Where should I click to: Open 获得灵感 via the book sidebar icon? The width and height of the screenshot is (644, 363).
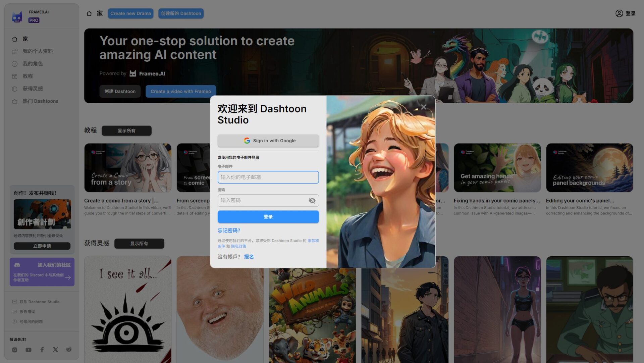click(14, 89)
